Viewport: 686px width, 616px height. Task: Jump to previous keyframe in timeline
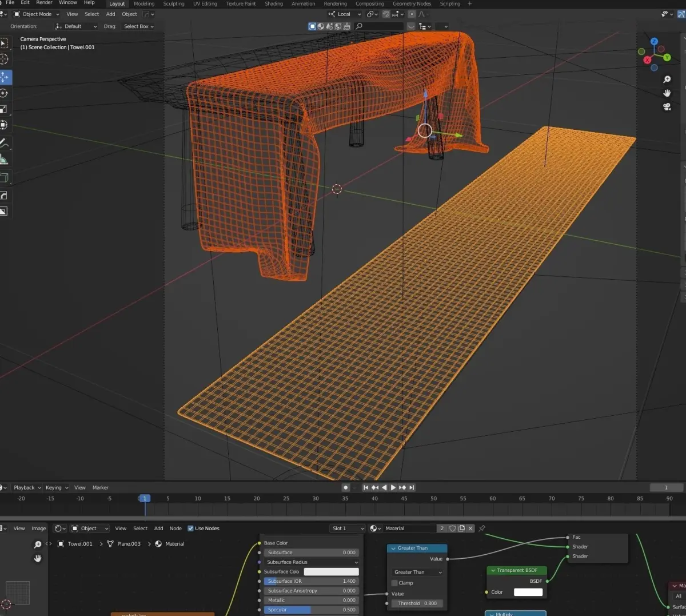(x=375, y=487)
